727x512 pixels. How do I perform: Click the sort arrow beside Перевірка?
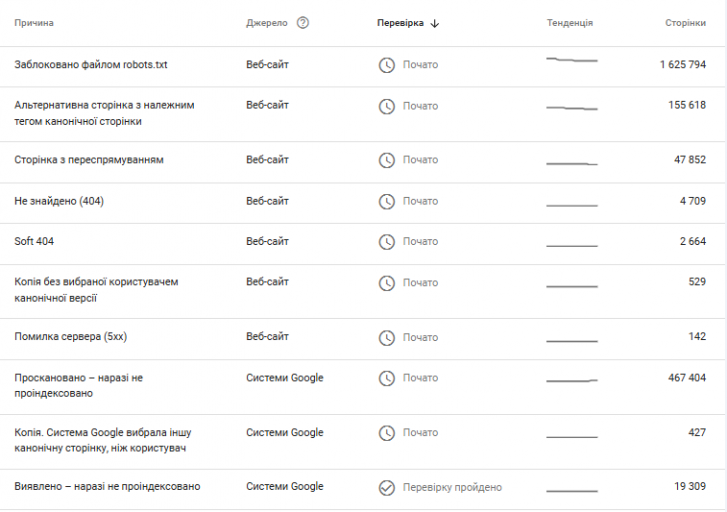pos(434,23)
